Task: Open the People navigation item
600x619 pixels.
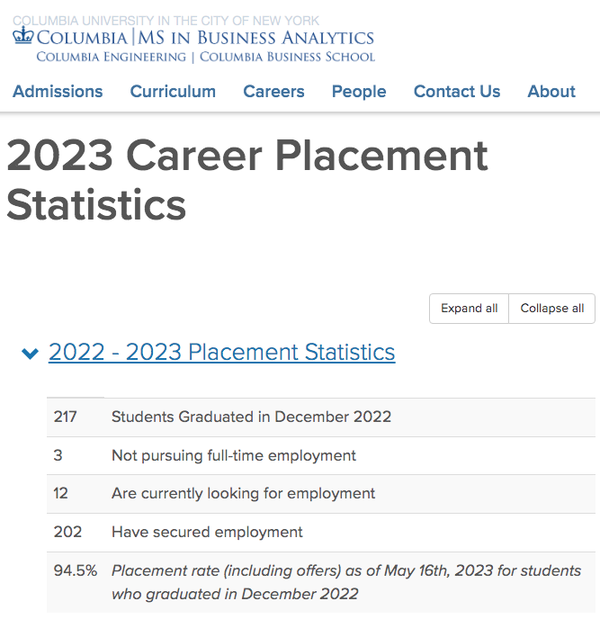Action: coord(358,91)
